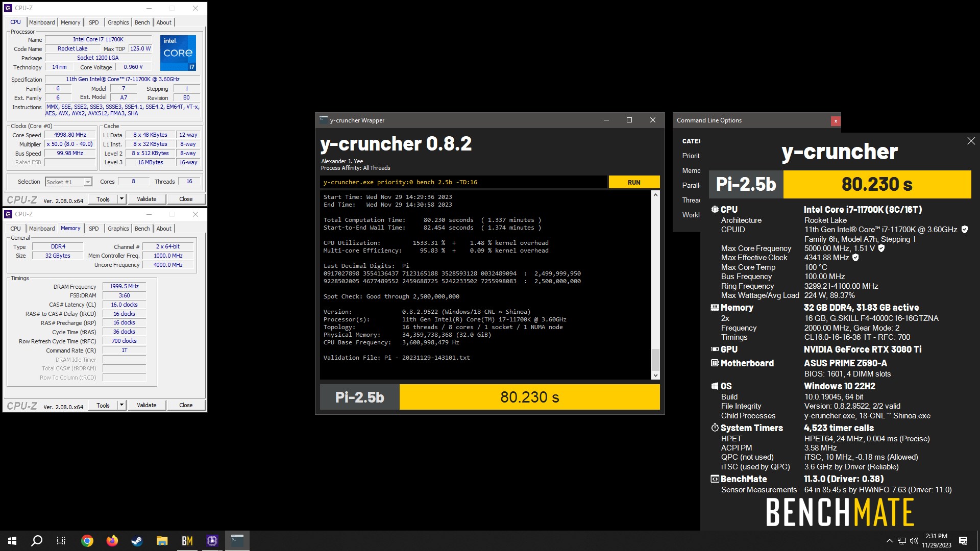The width and height of the screenshot is (980, 551).
Task: Click Close button in top CPU-Z
Action: (x=186, y=199)
